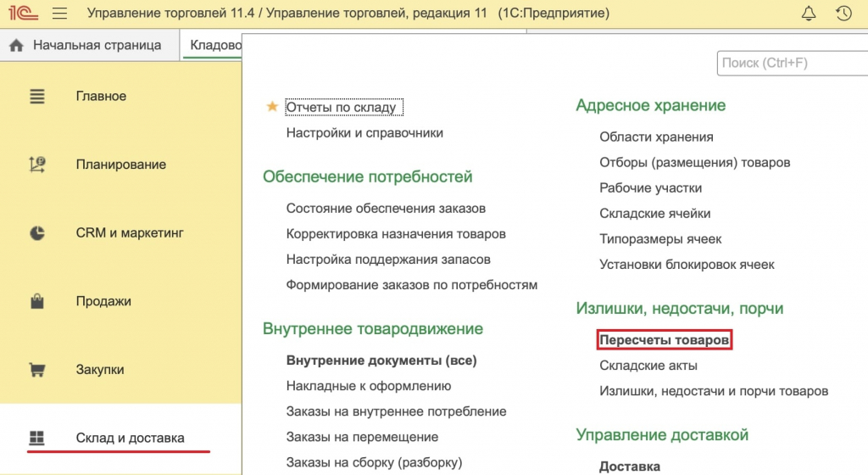Screen dimensions: 868x475
Task: Click the Управление доставкой heading
Action: click(662, 435)
